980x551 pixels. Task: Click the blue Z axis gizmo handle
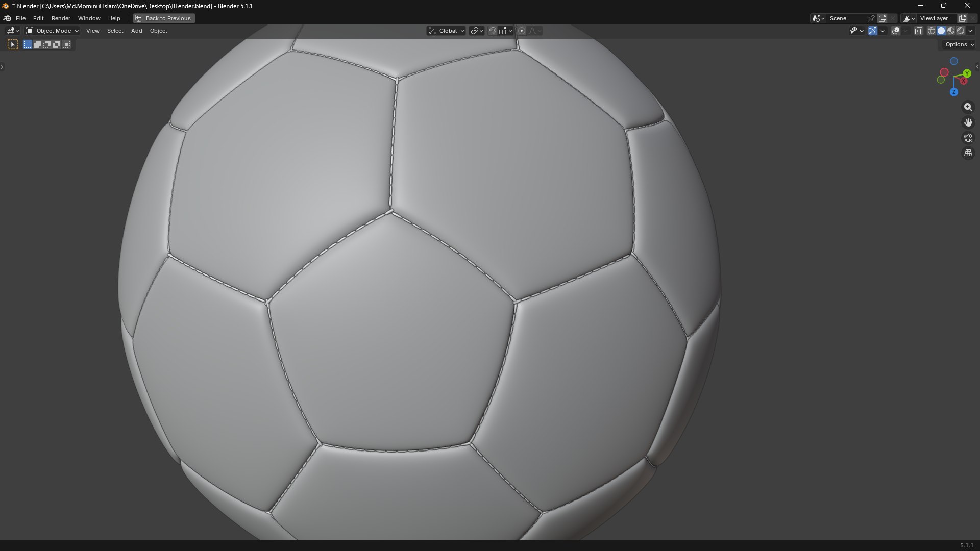coord(953,92)
